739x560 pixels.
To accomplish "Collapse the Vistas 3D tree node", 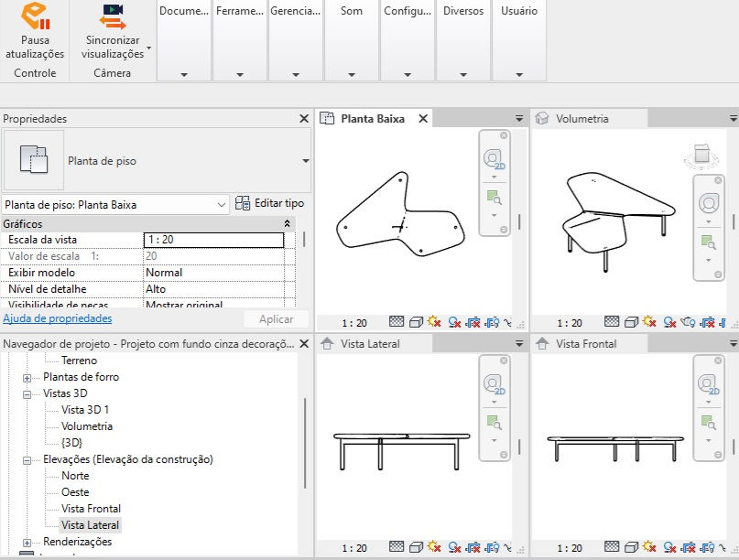I will pyautogui.click(x=27, y=394).
